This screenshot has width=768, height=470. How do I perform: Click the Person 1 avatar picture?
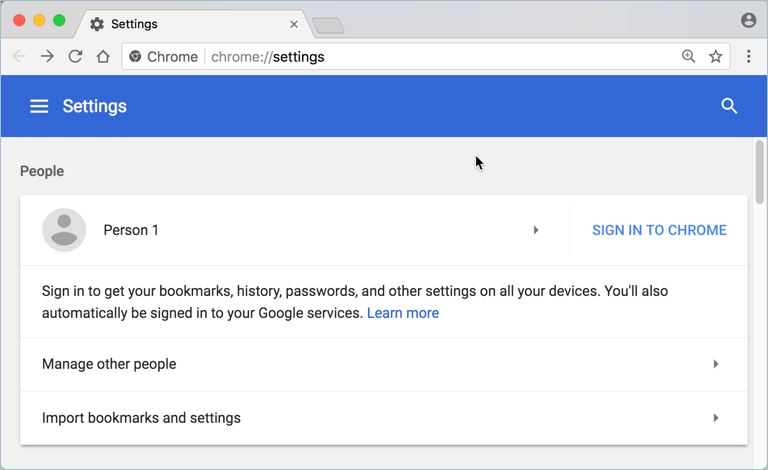pos(64,230)
